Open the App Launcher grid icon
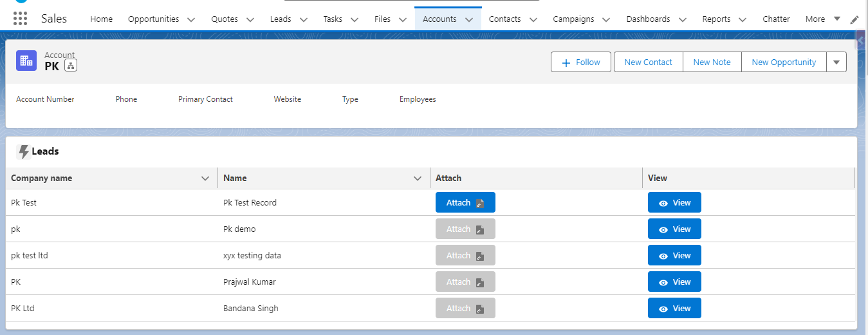 pyautogui.click(x=20, y=19)
